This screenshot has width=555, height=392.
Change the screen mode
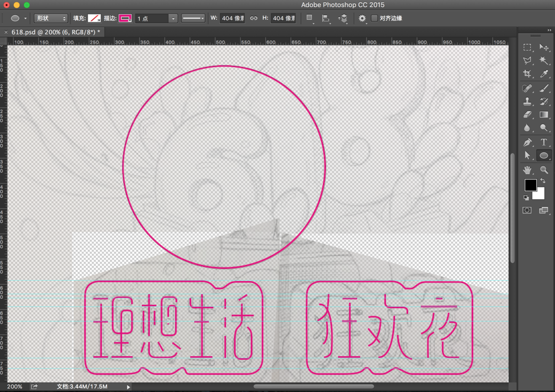click(544, 210)
